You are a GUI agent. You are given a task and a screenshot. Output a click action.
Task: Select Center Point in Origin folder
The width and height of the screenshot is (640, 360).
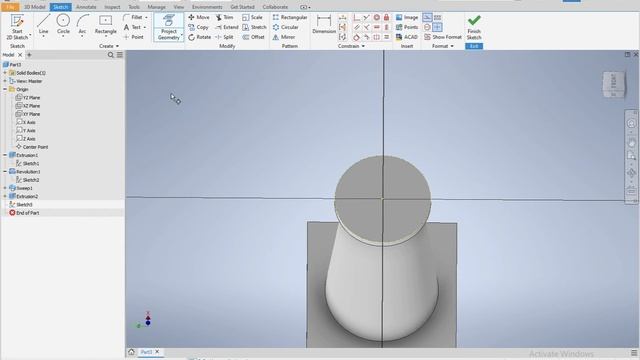(x=32, y=147)
